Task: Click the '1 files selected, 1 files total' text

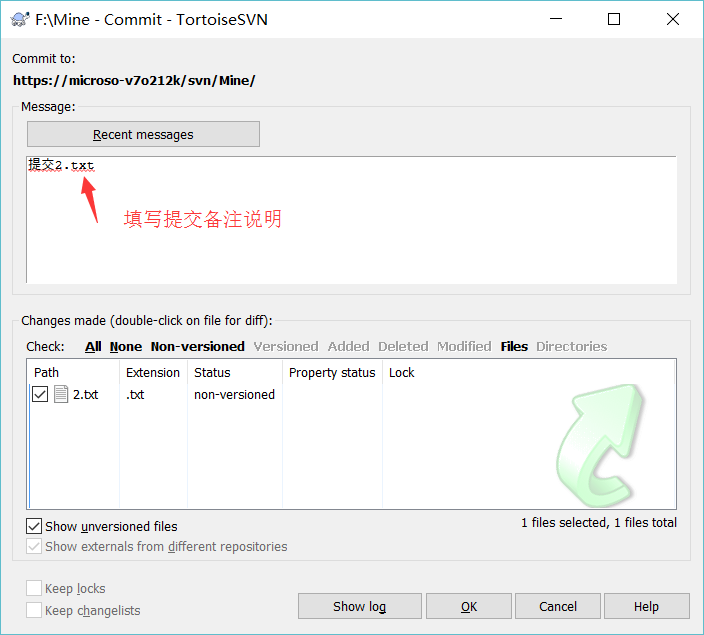Action: tap(599, 522)
